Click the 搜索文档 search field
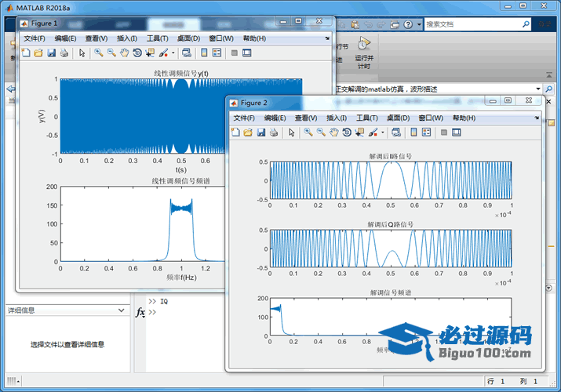 coord(472,24)
